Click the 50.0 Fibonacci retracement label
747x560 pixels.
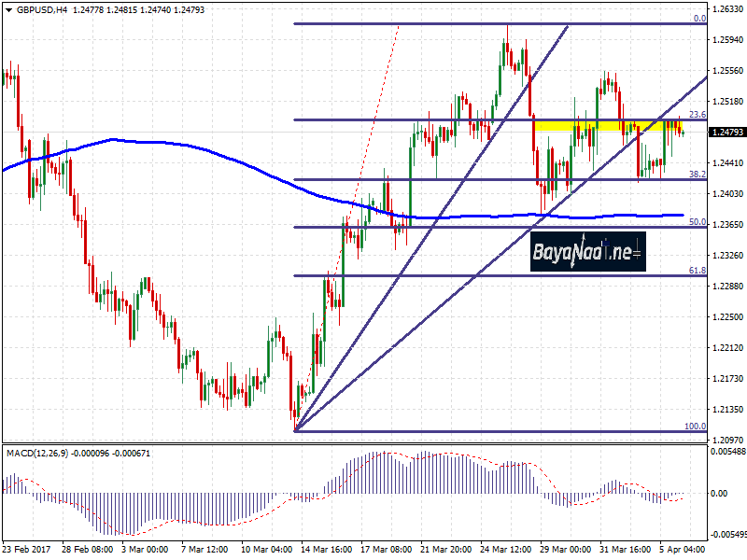(696, 222)
